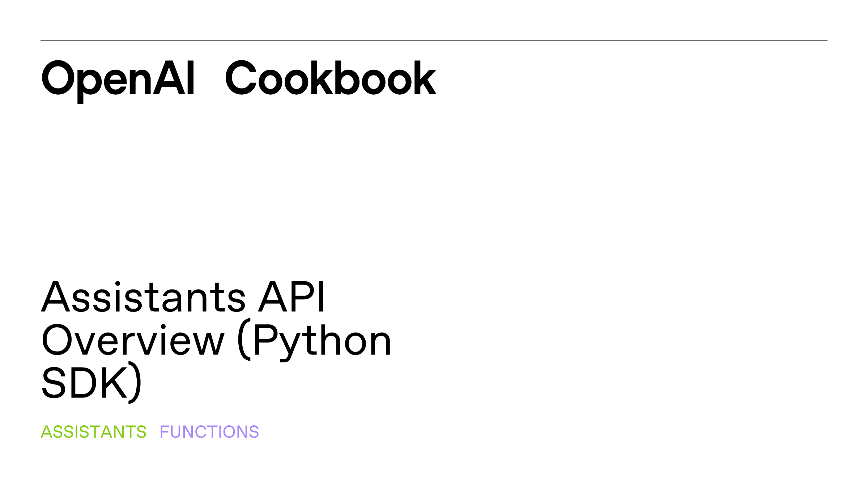Image resolution: width=868 pixels, height=477 pixels.
Task: Click the closing parenthesis after SDK
Action: 135,382
